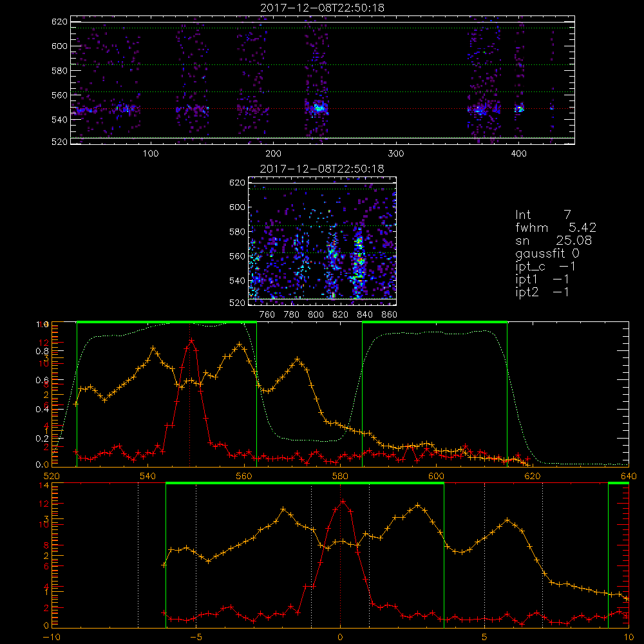Click the 'ipt_c -1' line
This screenshot has height=644, width=644.
[x=545, y=267]
